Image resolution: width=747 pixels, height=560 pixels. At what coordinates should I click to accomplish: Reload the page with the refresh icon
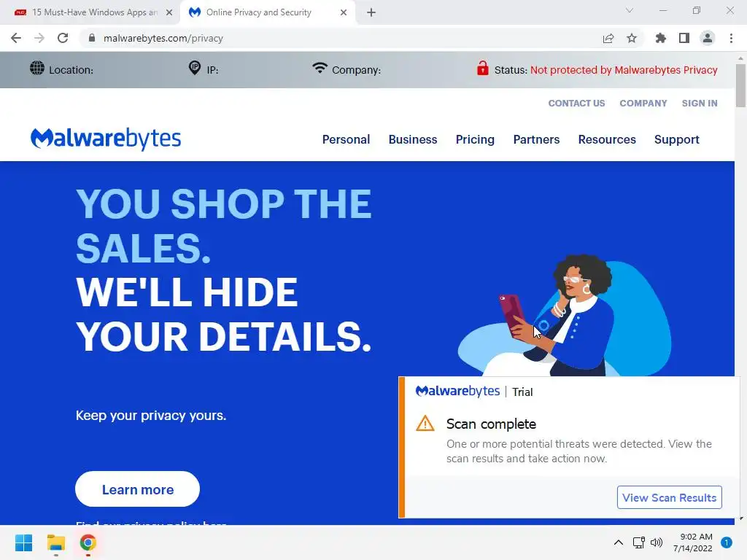[x=63, y=38]
